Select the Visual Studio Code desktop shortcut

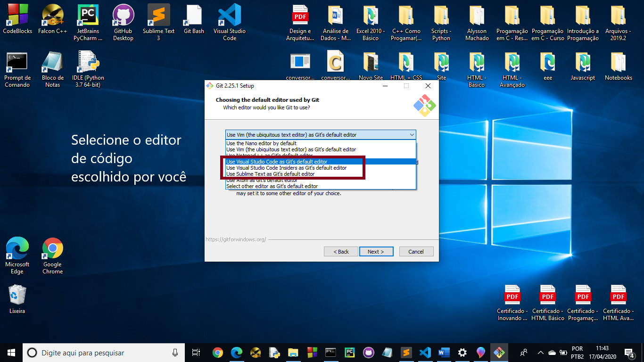230,22
